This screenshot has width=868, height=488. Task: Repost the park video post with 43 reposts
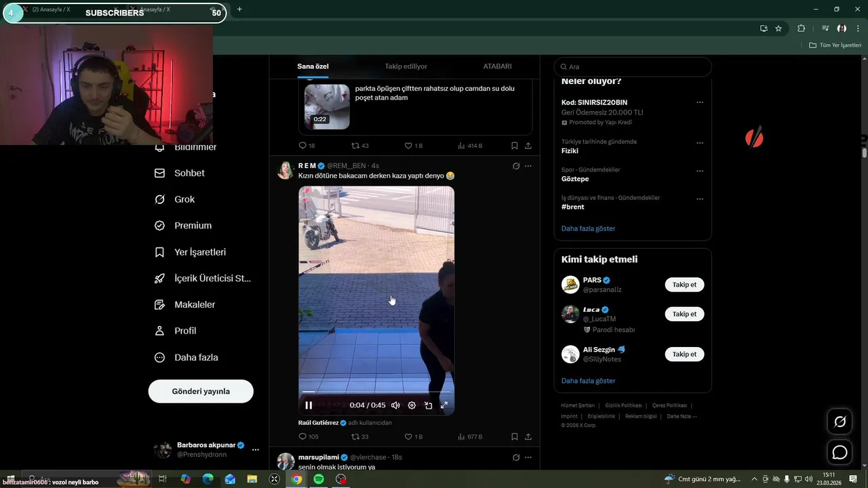coord(360,146)
